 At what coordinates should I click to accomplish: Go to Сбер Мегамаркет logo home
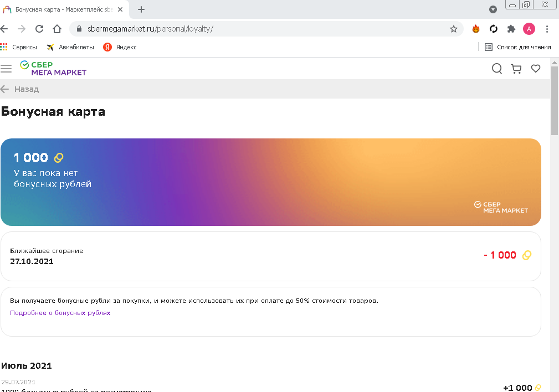click(54, 69)
